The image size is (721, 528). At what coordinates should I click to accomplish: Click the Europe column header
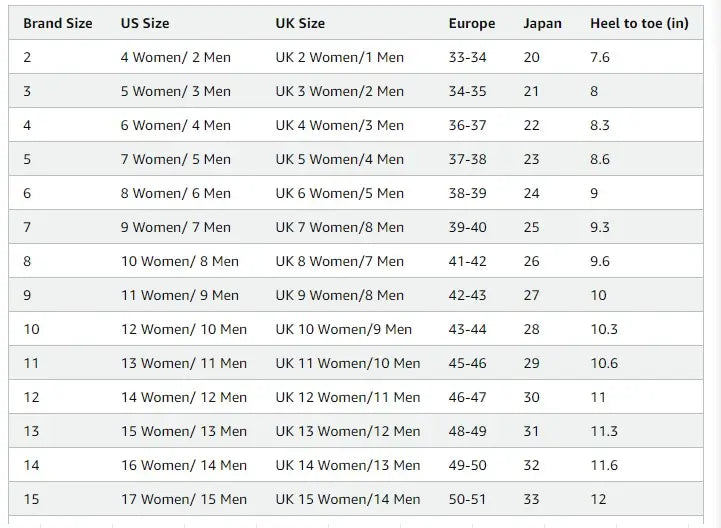pos(471,23)
